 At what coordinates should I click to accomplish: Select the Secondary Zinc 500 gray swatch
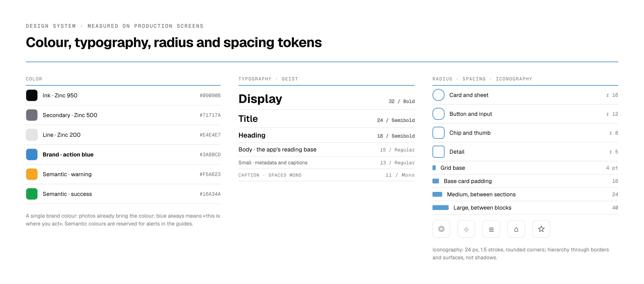32,115
